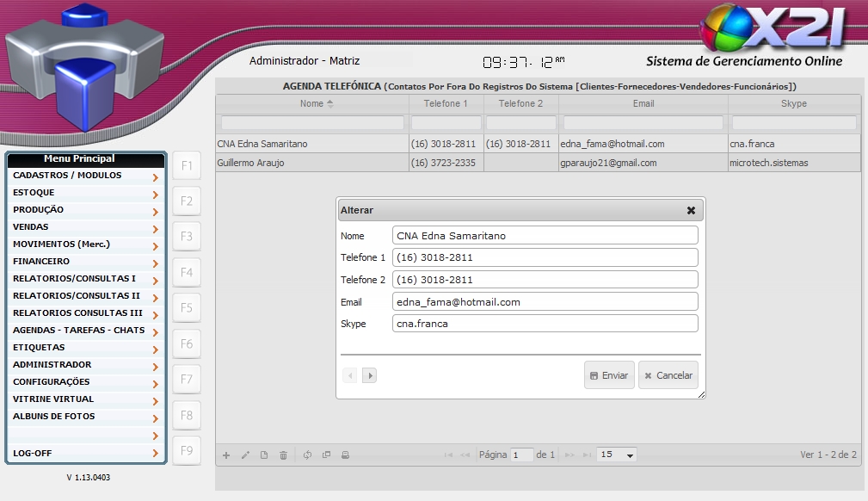The height and width of the screenshot is (501, 868).
Task: Click the add record plus icon
Action: pyautogui.click(x=226, y=455)
